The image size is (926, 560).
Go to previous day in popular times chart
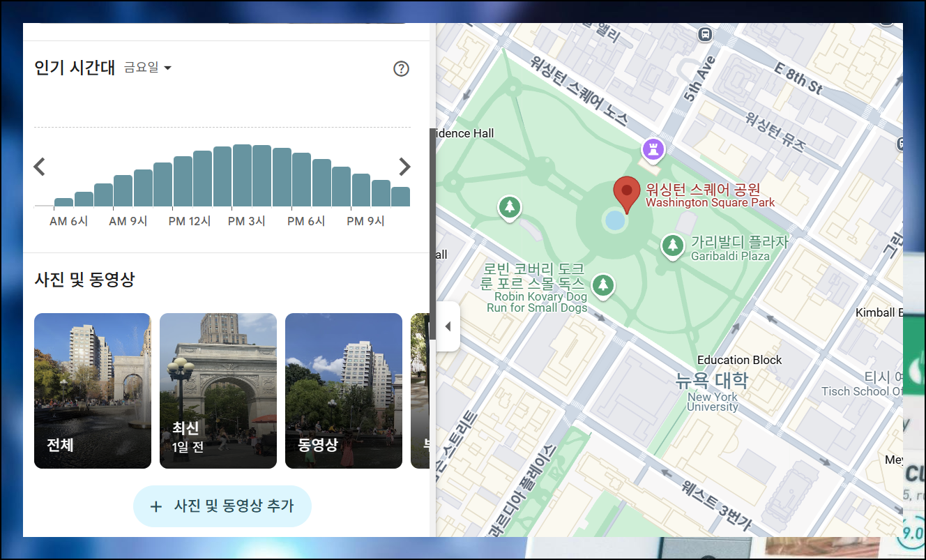(x=40, y=167)
